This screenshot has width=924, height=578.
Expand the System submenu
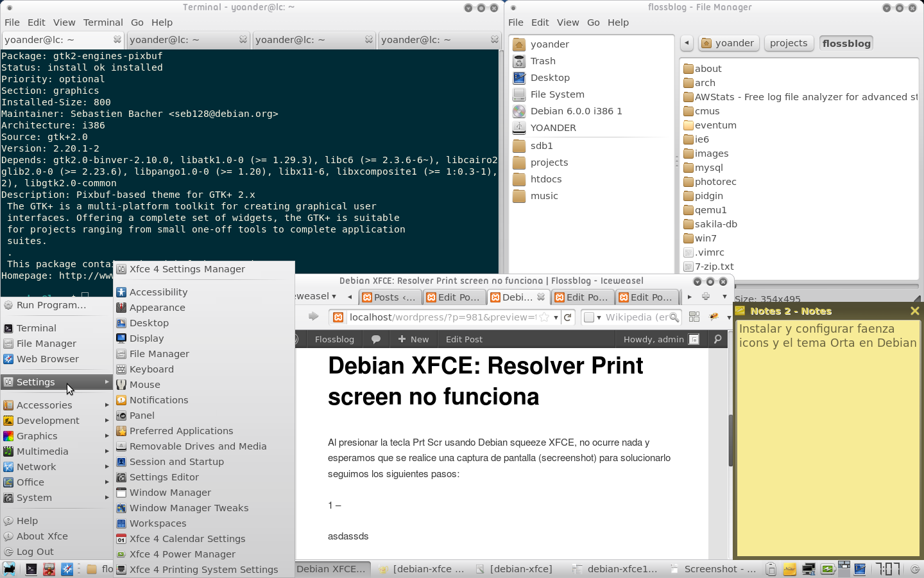coord(56,498)
